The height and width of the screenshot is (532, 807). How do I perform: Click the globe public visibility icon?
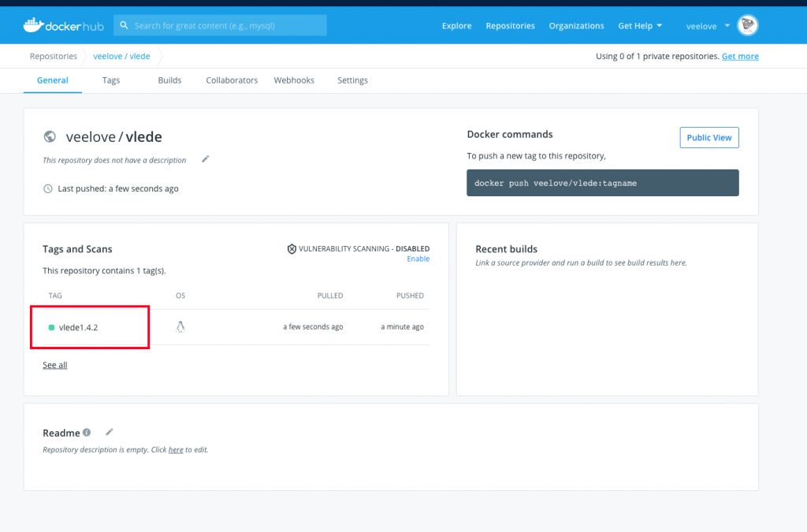point(50,136)
